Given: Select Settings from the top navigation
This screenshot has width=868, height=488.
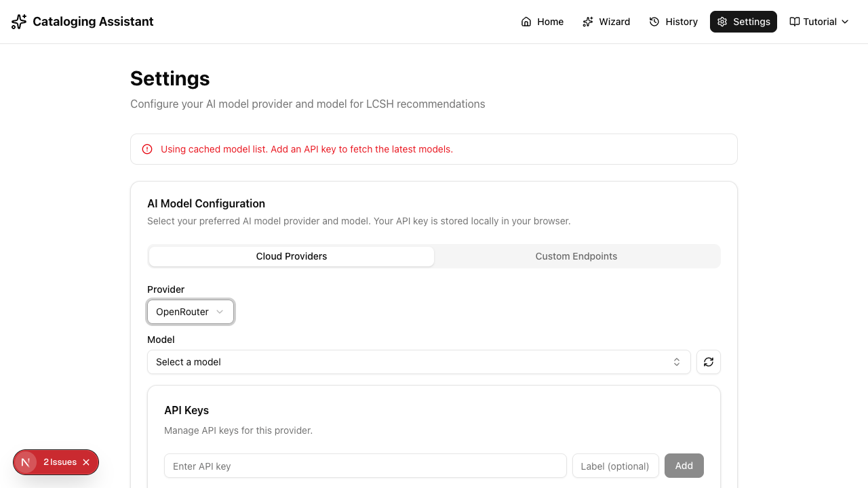Looking at the screenshot, I should coord(743,21).
